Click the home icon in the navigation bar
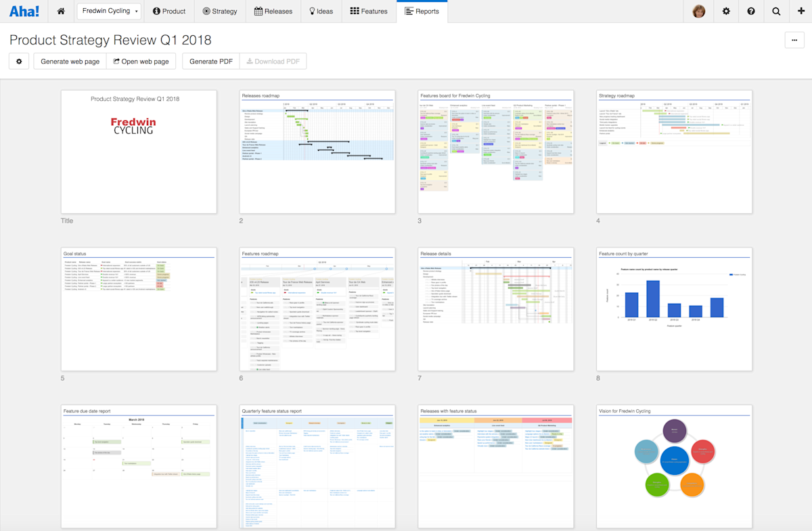This screenshot has width=812, height=531. point(61,11)
